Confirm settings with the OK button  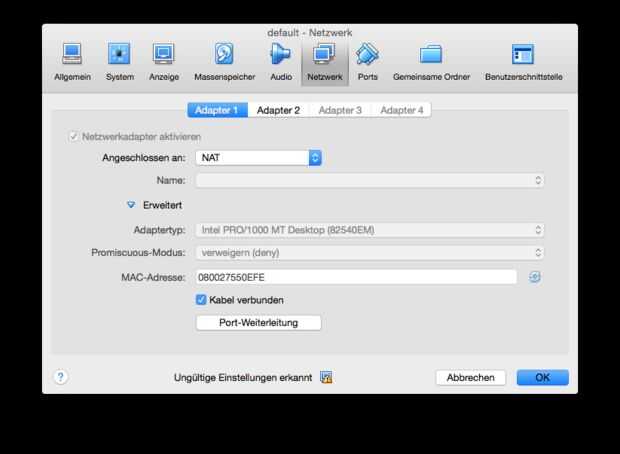(542, 377)
